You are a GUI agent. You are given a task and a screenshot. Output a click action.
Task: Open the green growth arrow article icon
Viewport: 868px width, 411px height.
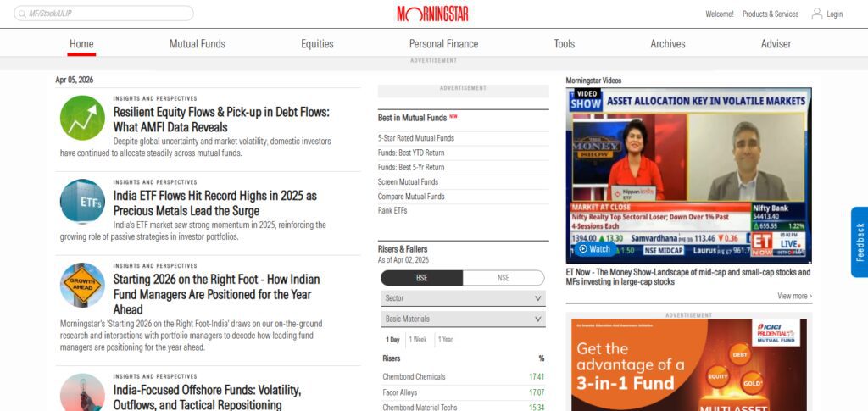(82, 118)
